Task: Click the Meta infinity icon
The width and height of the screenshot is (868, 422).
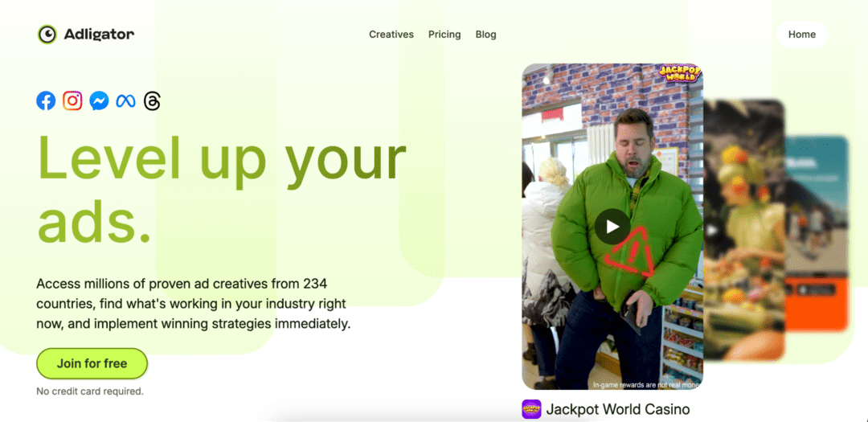Action: pyautogui.click(x=125, y=100)
